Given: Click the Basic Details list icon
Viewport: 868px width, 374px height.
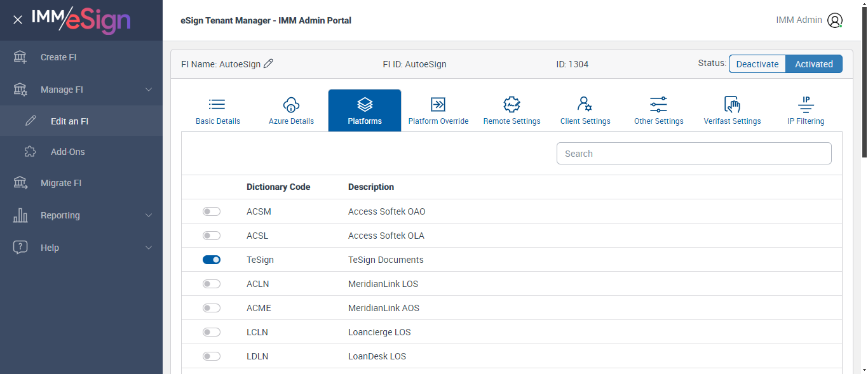Looking at the screenshot, I should (x=217, y=105).
